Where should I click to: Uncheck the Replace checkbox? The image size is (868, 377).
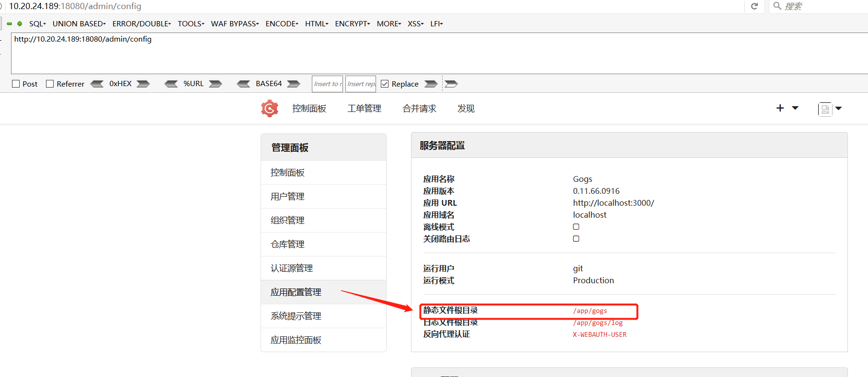click(x=385, y=84)
